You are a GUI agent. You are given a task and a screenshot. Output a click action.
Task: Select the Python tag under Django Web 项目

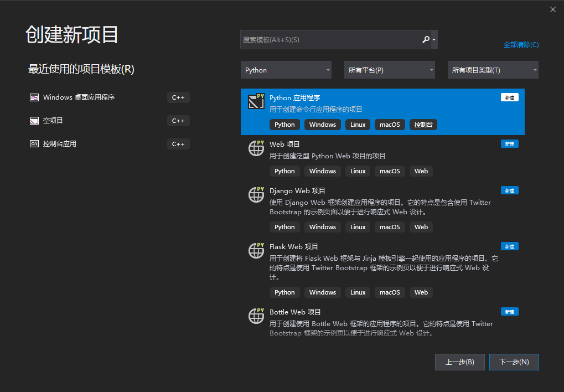pos(284,227)
